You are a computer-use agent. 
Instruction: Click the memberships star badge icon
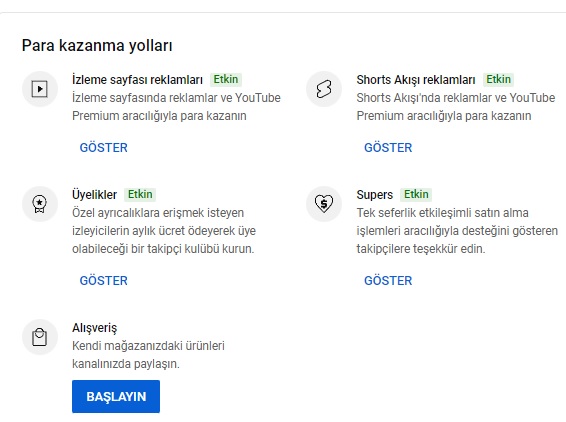(40, 204)
